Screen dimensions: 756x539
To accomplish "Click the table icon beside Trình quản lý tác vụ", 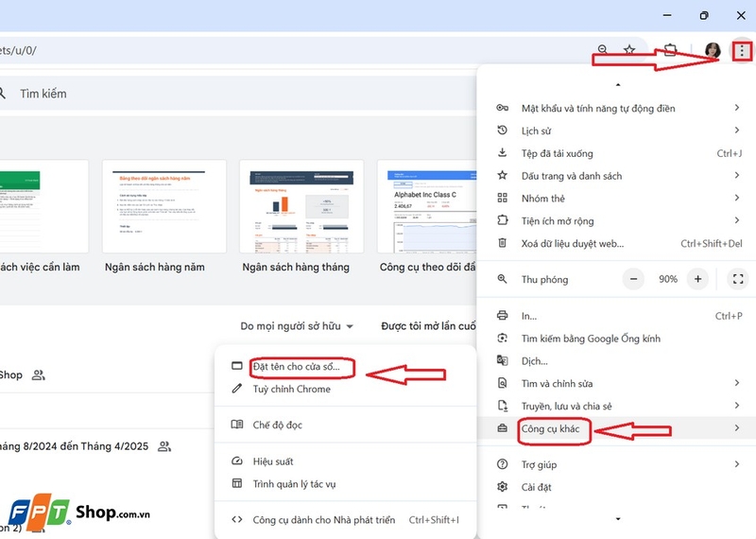I will tap(237, 483).
